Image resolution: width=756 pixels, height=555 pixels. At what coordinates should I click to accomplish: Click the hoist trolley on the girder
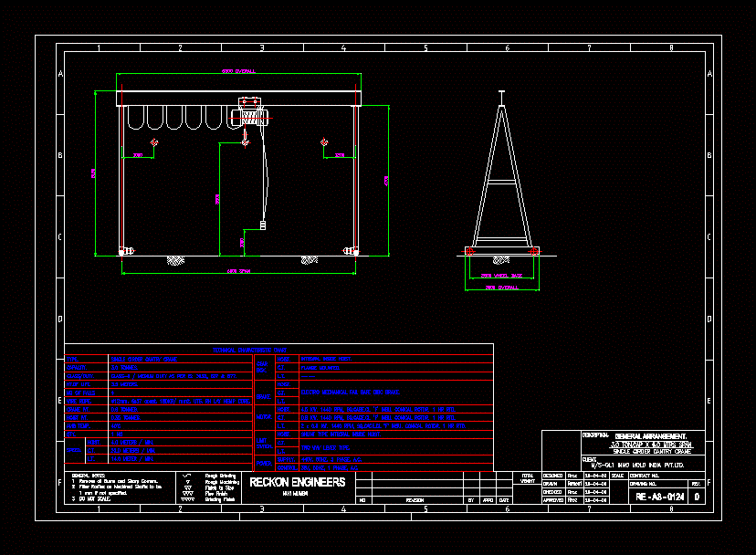[x=249, y=113]
